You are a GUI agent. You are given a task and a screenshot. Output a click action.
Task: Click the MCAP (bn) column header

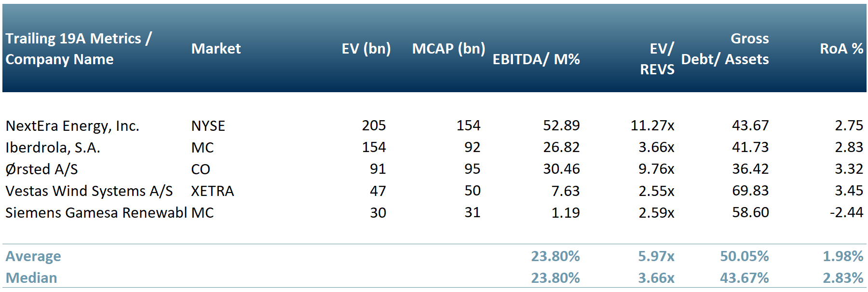click(448, 49)
